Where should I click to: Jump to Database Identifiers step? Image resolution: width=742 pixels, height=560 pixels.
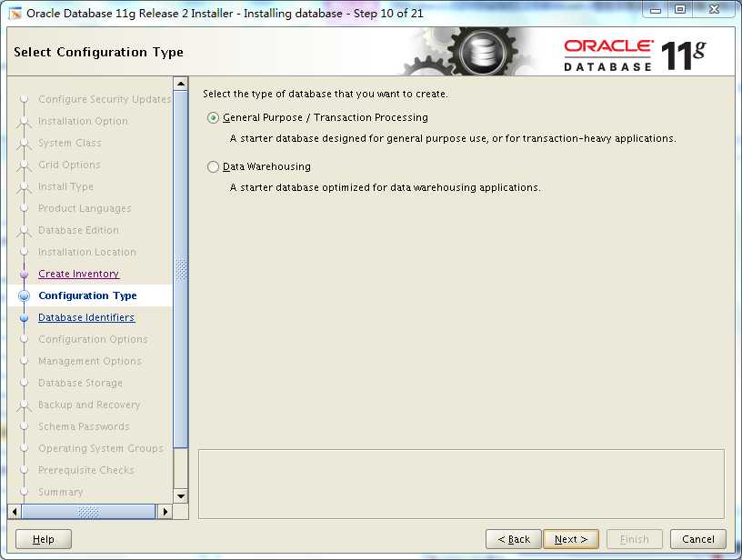point(86,317)
